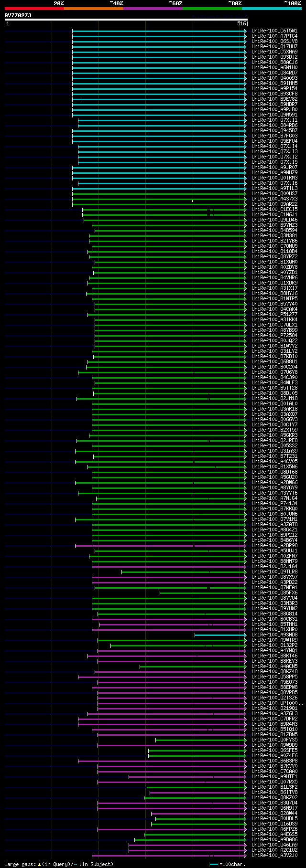Select the UniRef100_B0C204 label
This screenshot has width=306, height=868.
click(x=274, y=367)
